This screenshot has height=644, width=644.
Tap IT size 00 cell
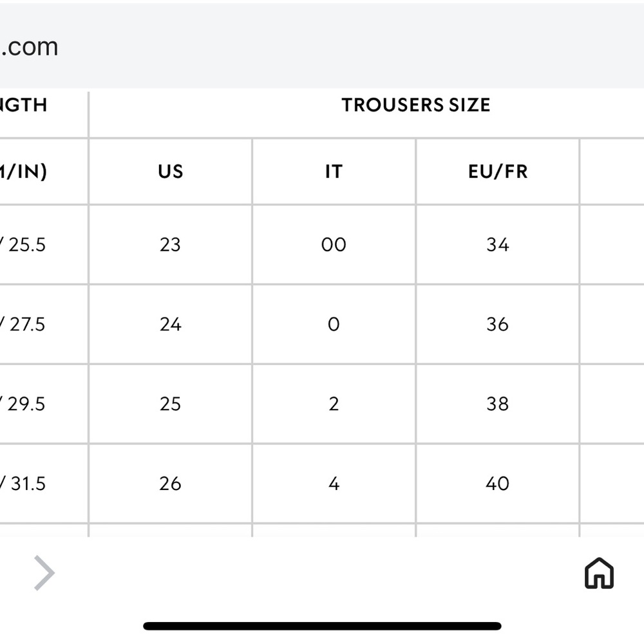[x=334, y=245]
